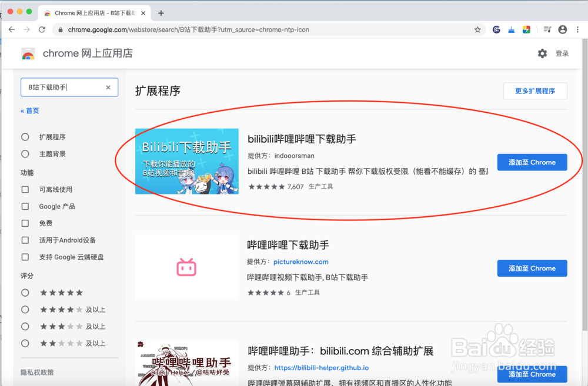The height and width of the screenshot is (386, 588).
Task: Click the pink bilibili TV logo thumbnail
Action: pyautogui.click(x=186, y=267)
